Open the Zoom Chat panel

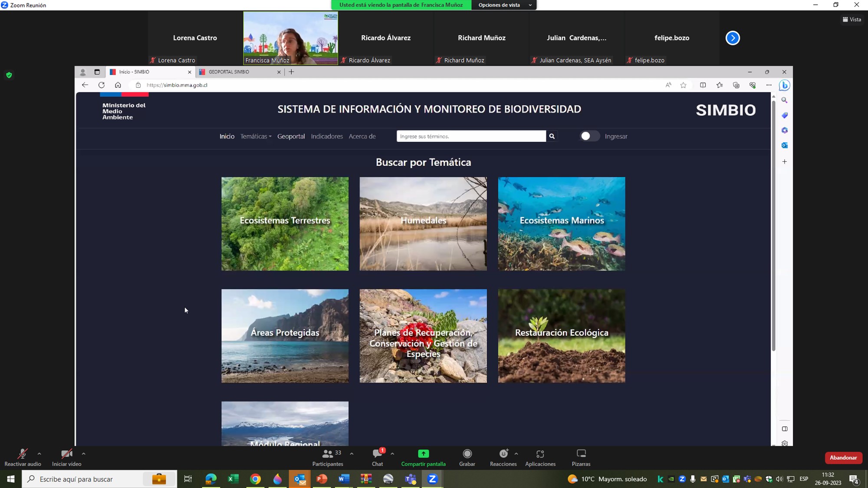tap(377, 454)
